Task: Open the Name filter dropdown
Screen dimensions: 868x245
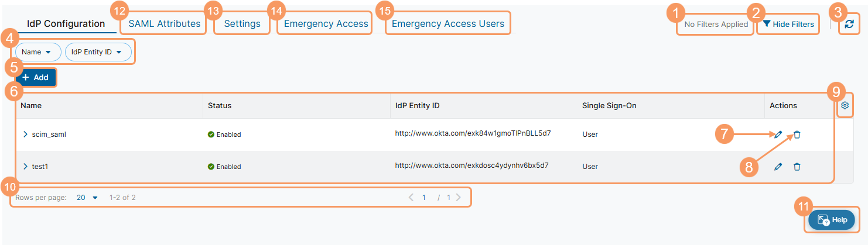Action: [x=37, y=52]
